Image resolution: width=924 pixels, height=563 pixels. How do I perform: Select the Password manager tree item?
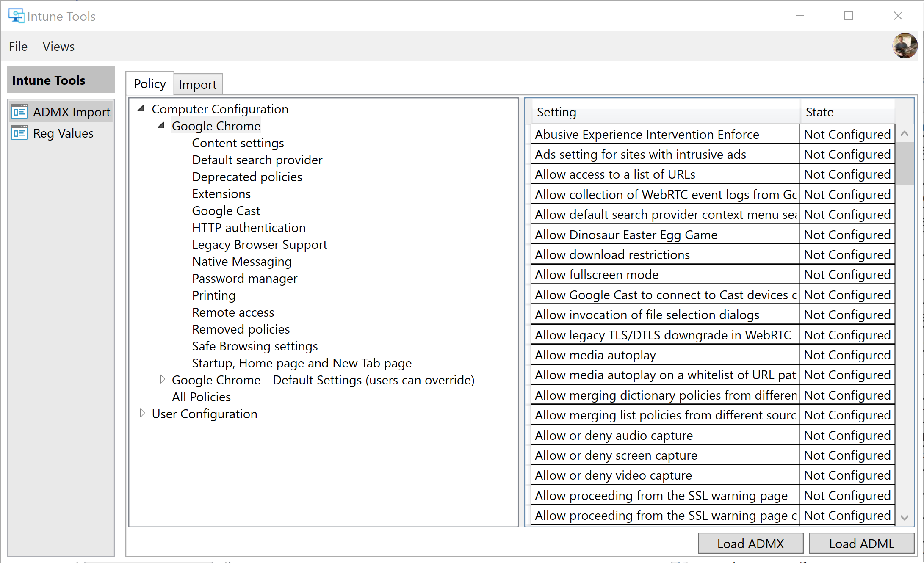tap(244, 279)
